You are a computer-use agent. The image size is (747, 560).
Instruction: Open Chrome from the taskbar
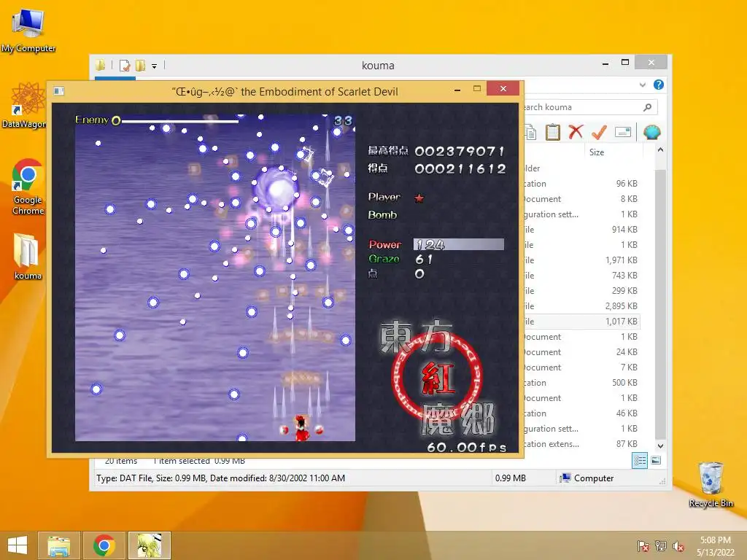coord(104,545)
